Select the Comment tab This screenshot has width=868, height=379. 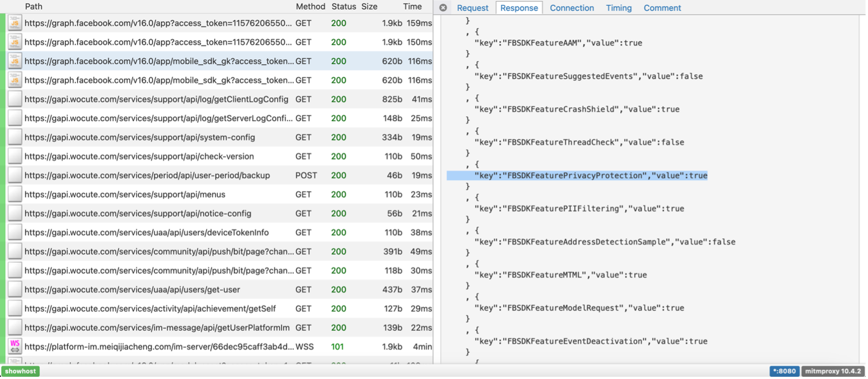(x=662, y=8)
